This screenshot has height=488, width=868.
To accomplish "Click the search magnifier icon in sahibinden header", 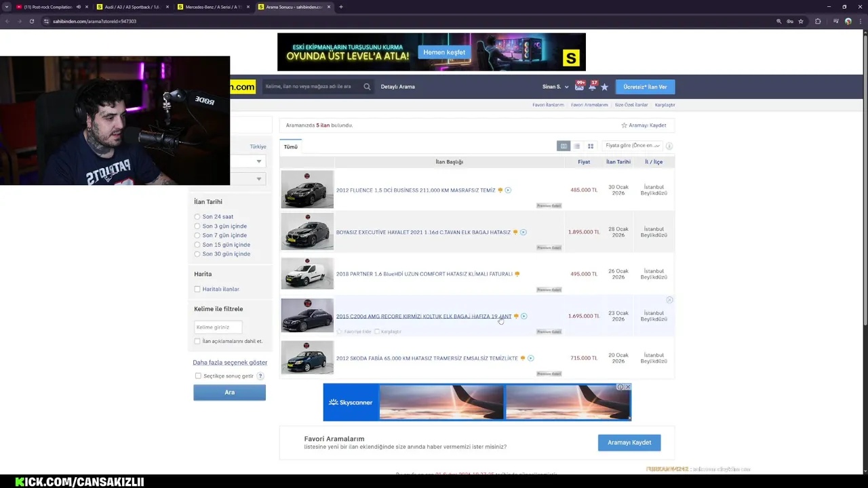I will (x=367, y=87).
